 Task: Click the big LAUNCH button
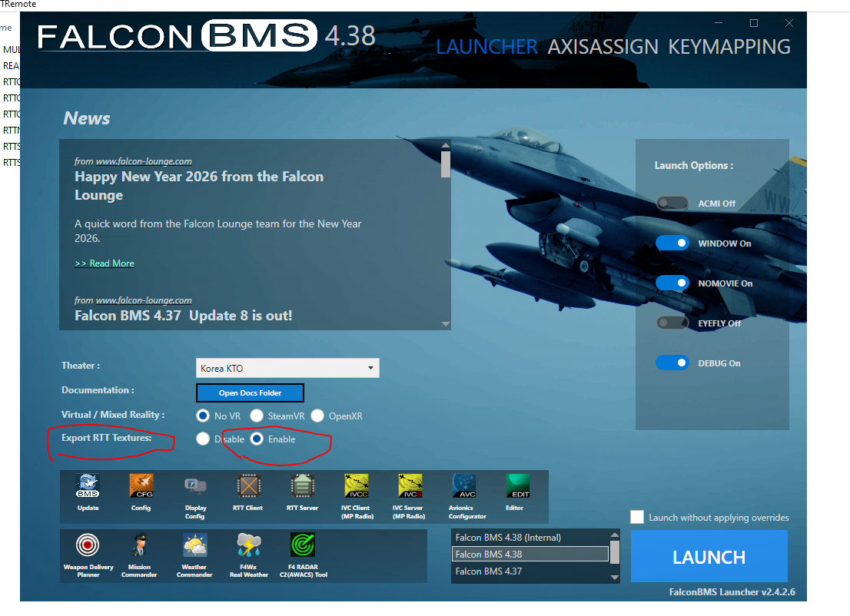709,556
